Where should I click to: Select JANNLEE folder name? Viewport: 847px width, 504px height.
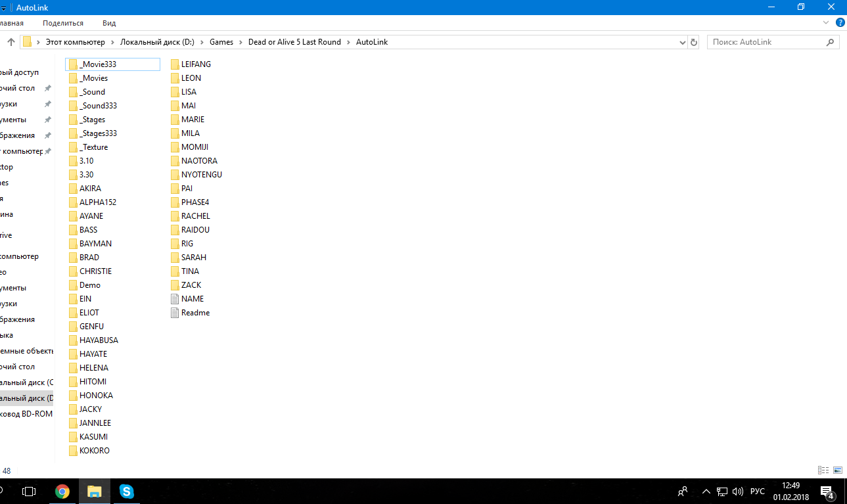(x=95, y=423)
